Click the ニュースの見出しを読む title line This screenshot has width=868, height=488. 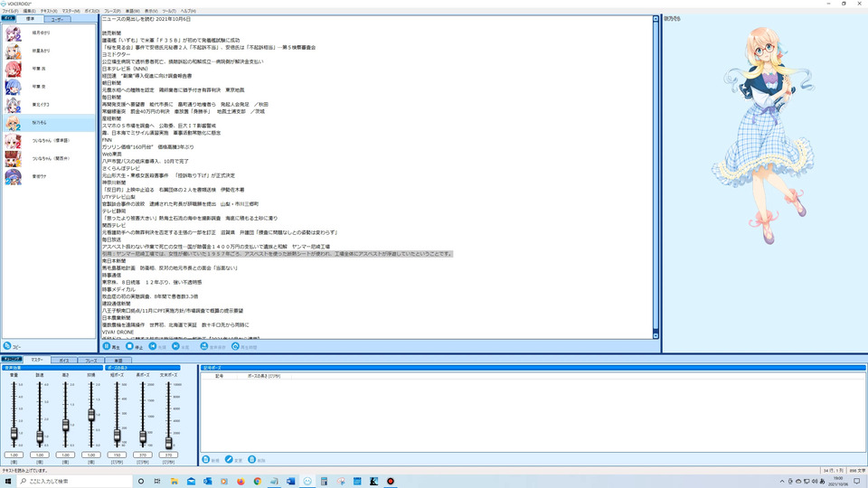[146, 19]
